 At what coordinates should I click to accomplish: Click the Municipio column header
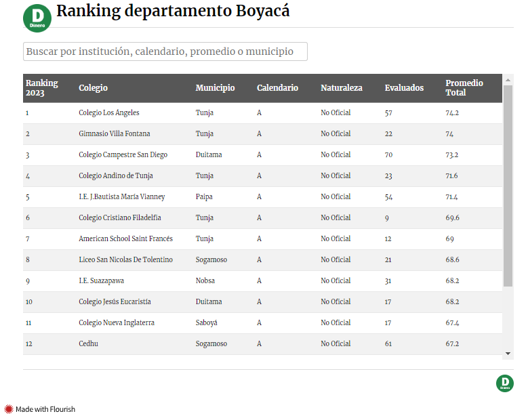[x=215, y=88]
